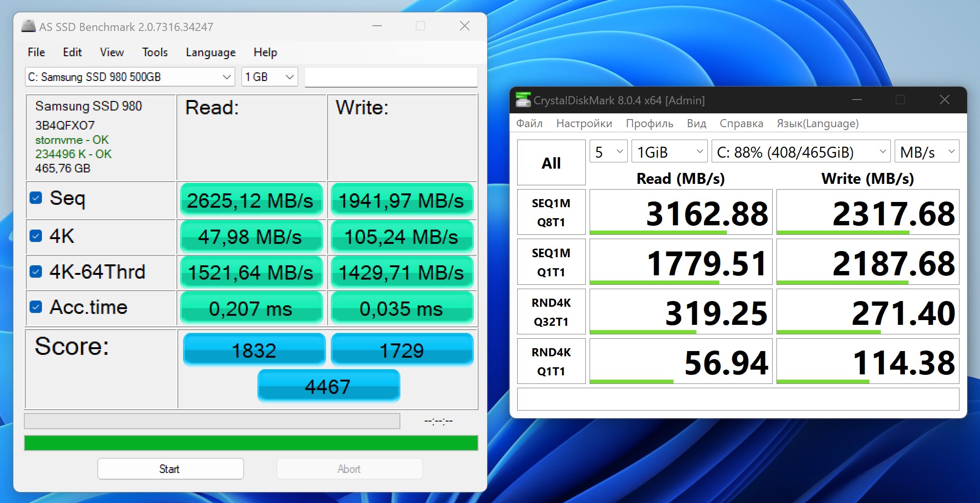Open the MB/s unit dropdown
Image resolution: width=980 pixels, height=503 pixels.
pyautogui.click(x=927, y=152)
